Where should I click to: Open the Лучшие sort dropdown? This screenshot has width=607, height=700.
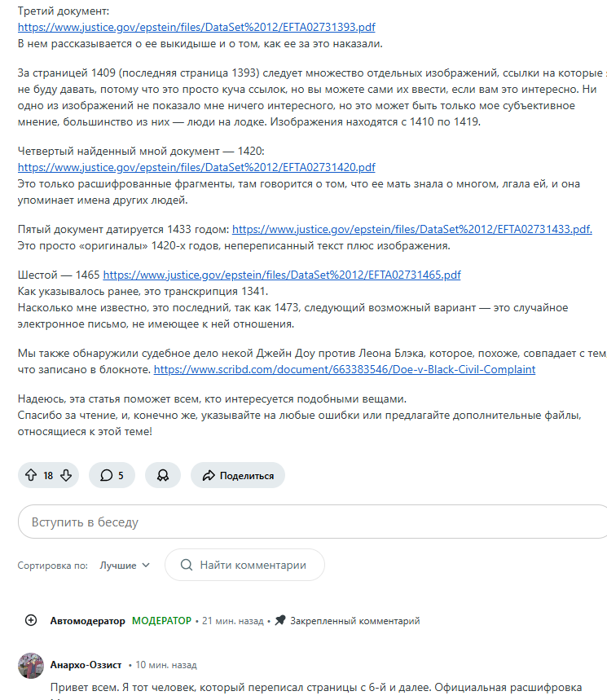tap(125, 565)
